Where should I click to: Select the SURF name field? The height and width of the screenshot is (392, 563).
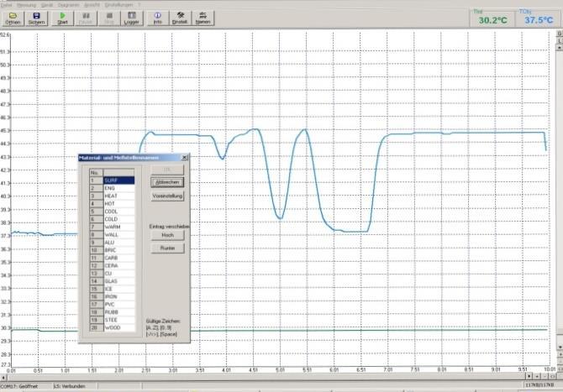tap(119, 180)
